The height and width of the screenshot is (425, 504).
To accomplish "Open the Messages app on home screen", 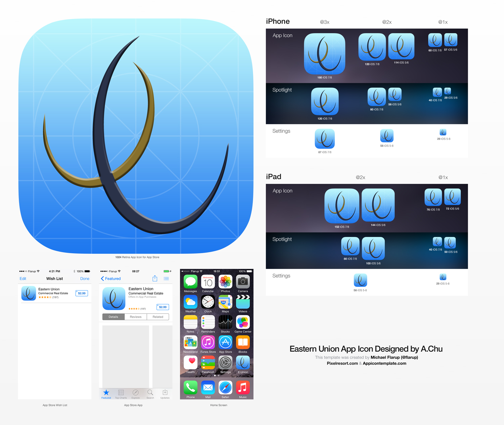I will click(x=190, y=282).
